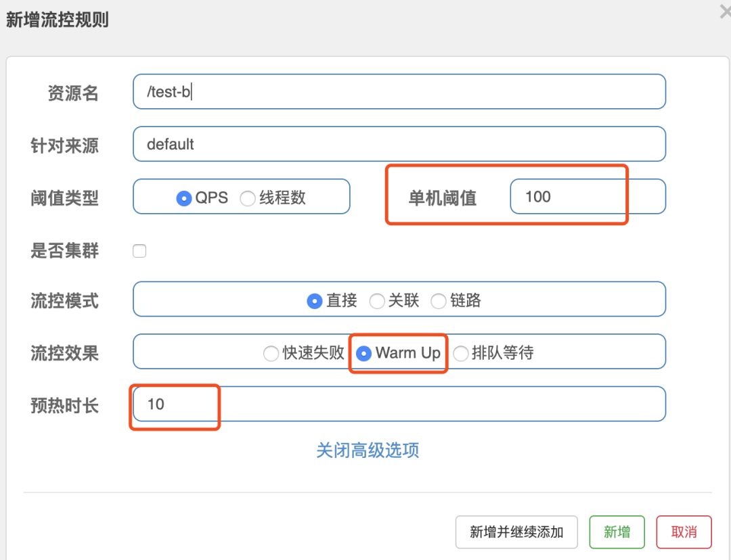Focus the 预热时长 input field

click(399, 404)
